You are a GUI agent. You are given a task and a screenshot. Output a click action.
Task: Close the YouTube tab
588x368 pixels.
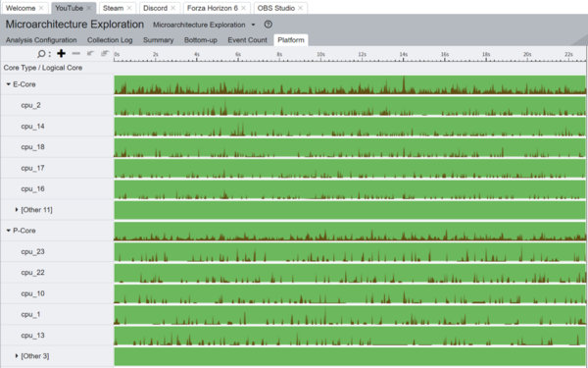(x=88, y=8)
